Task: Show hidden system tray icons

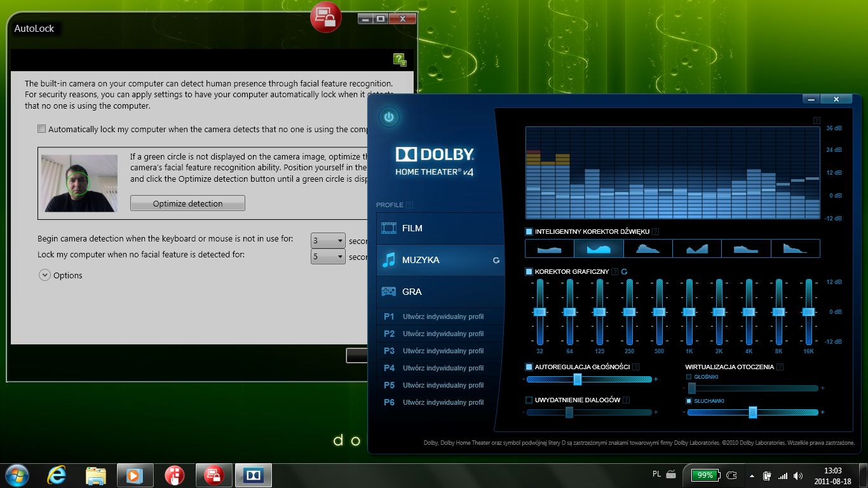Action: (x=752, y=475)
